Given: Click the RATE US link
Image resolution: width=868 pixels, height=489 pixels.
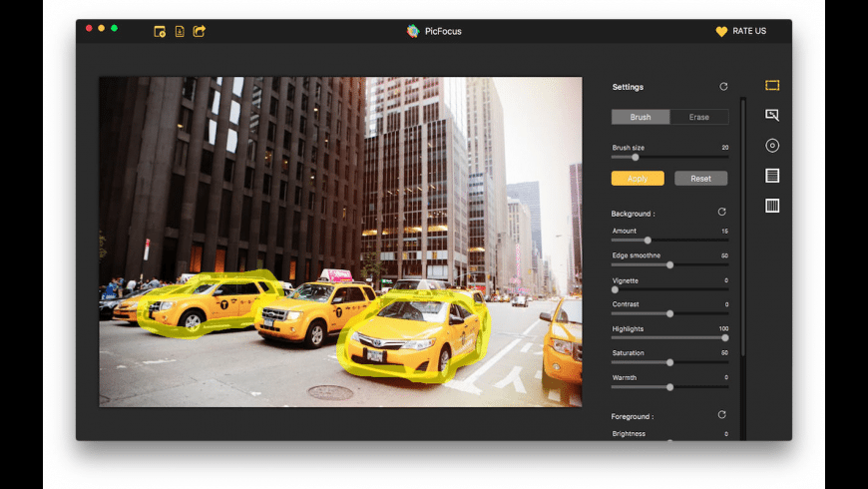Looking at the screenshot, I should 749,31.
